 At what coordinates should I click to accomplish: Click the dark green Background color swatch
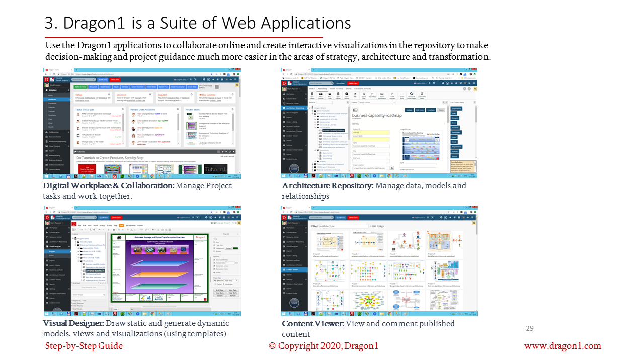(235, 248)
